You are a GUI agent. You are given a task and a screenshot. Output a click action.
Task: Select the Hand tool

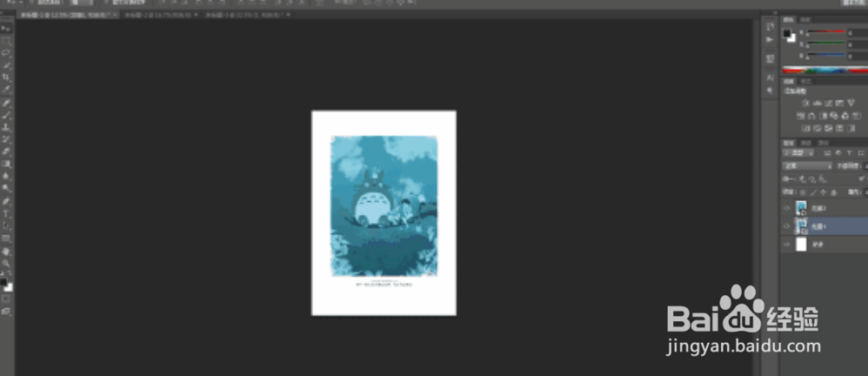(6, 251)
